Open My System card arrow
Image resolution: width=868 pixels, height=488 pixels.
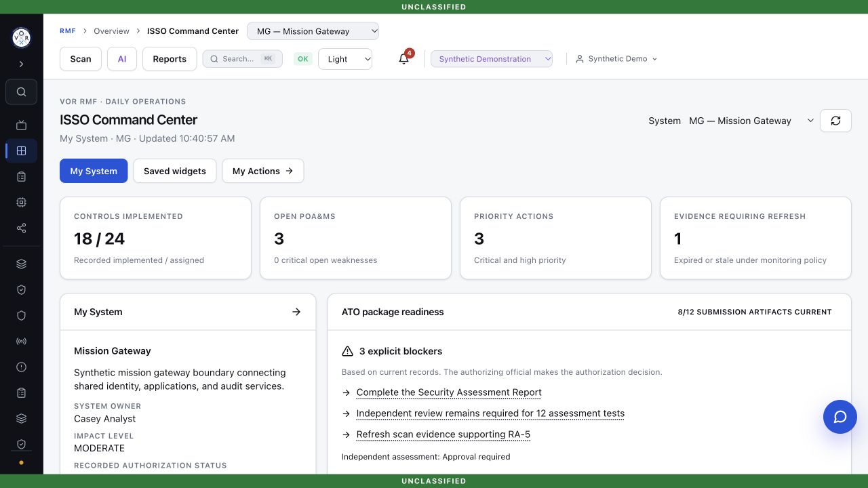point(296,312)
